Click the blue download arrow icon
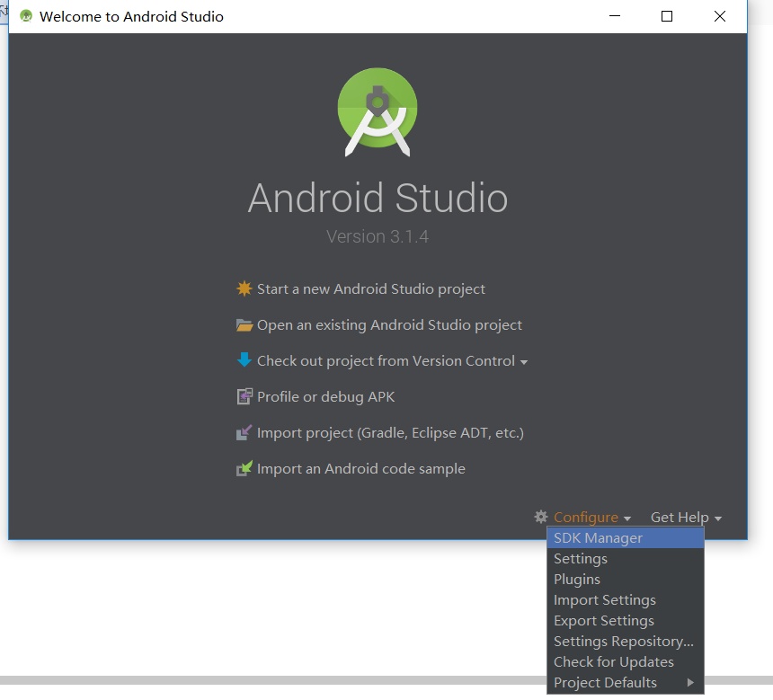 tap(244, 359)
